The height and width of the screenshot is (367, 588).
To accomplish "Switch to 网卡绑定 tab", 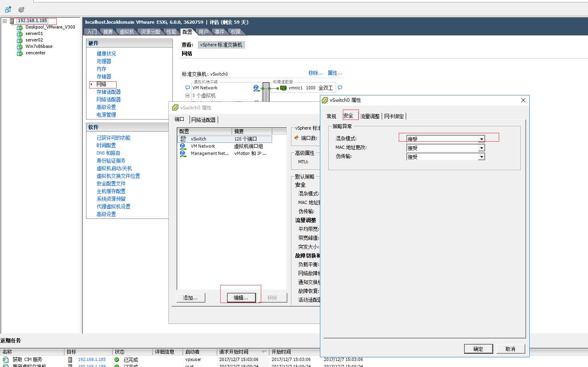I will tap(394, 116).
